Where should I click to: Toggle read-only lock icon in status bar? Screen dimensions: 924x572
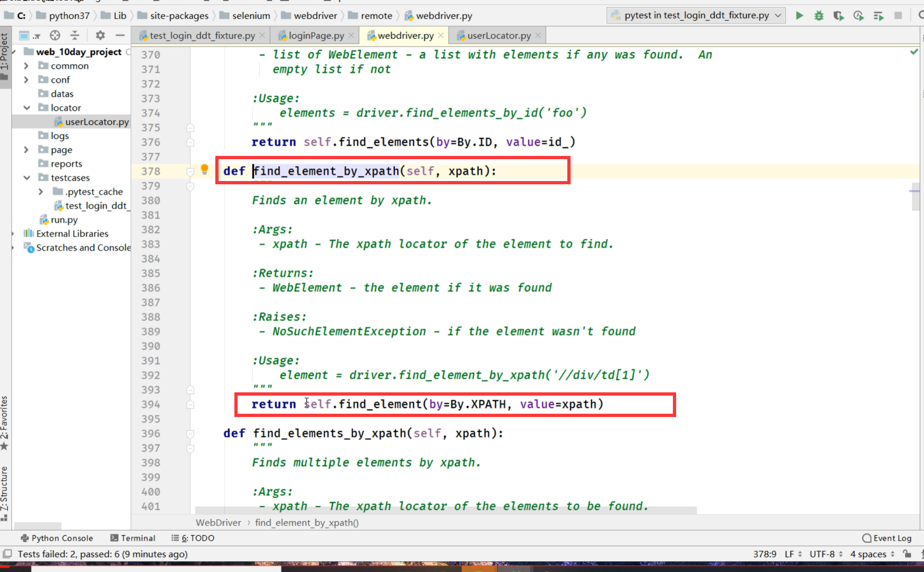907,554
